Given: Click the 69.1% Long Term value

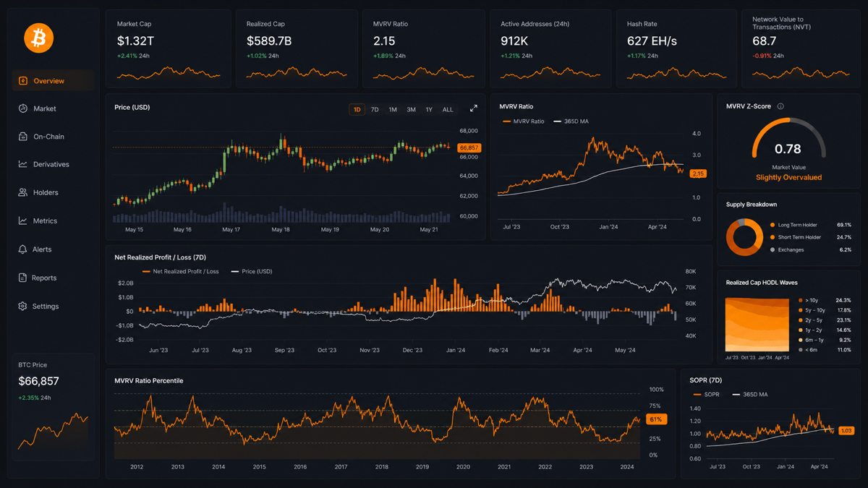Looking at the screenshot, I should [x=843, y=225].
